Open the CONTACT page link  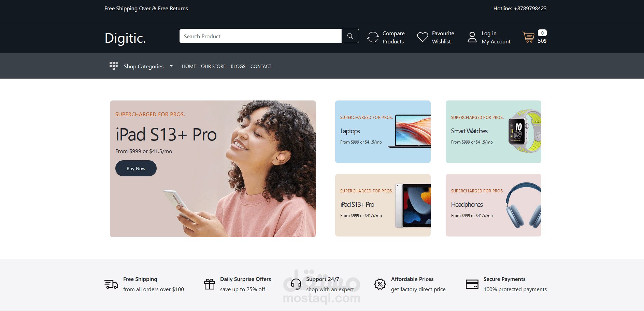click(261, 66)
